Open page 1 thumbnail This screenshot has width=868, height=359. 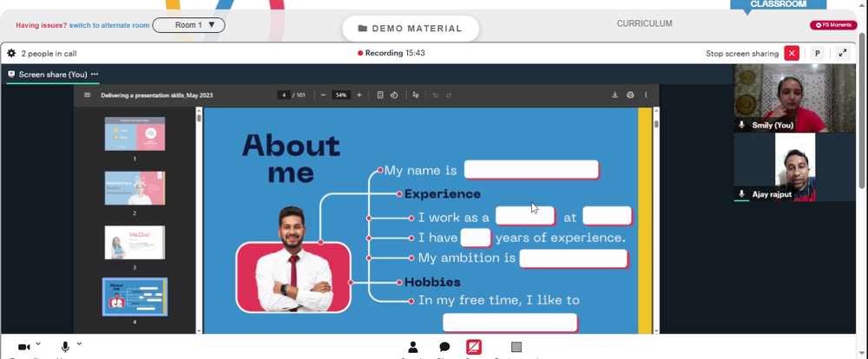click(x=135, y=134)
